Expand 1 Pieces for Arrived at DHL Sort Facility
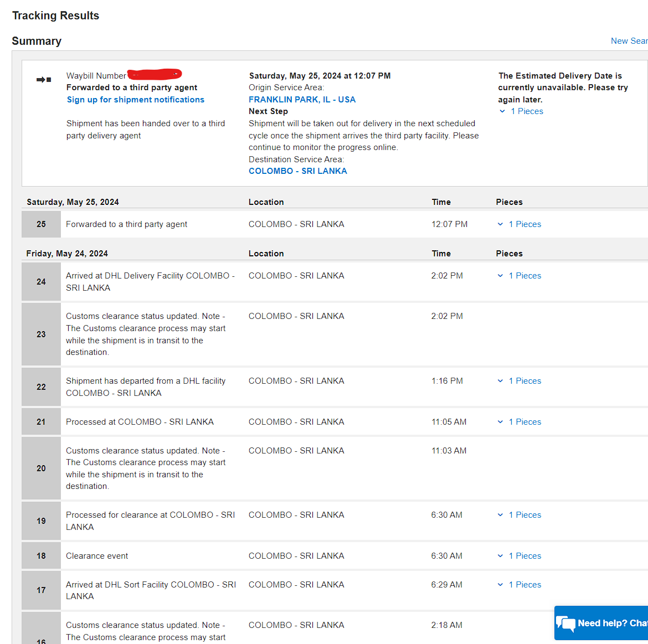 pyautogui.click(x=520, y=585)
